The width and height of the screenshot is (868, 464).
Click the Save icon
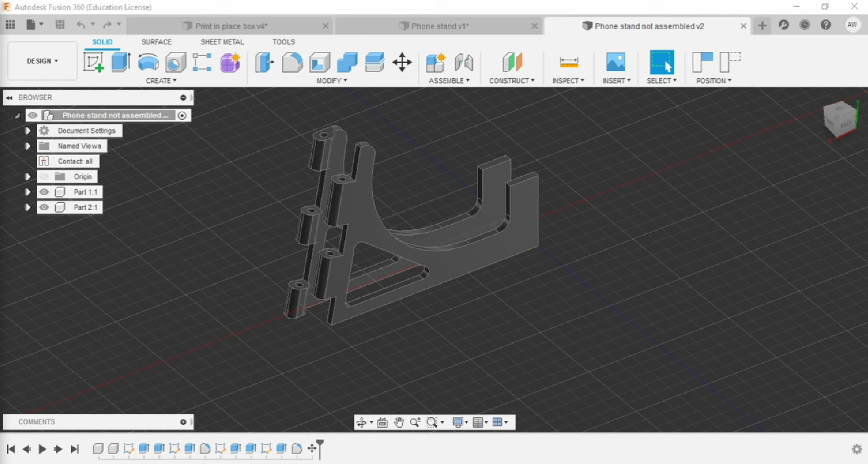coord(59,25)
